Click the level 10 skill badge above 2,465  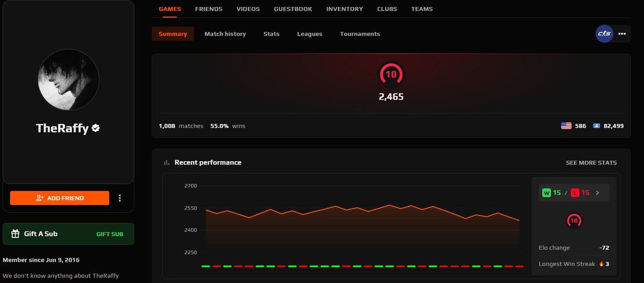pos(391,75)
